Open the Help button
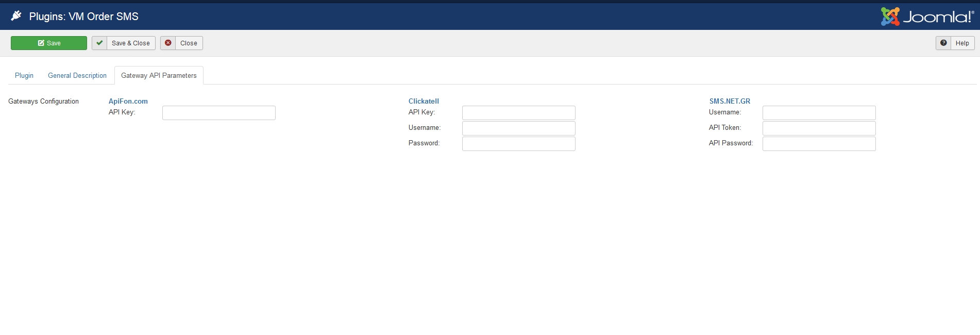 tap(955, 43)
